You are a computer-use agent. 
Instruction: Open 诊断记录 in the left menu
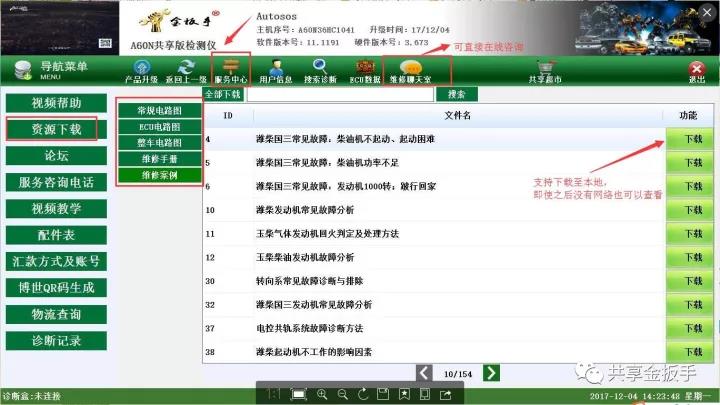(x=56, y=341)
